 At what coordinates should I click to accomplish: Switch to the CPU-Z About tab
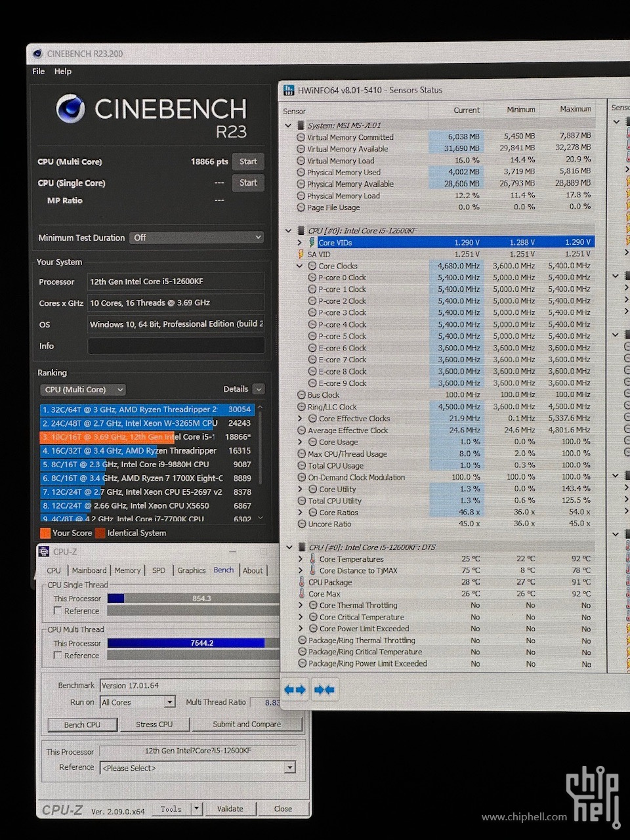pyautogui.click(x=253, y=571)
